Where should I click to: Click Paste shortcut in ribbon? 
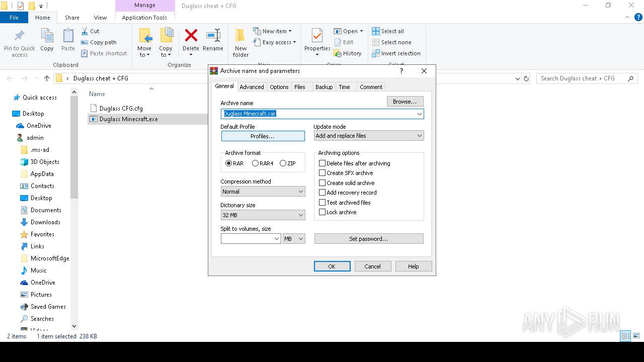pos(104,53)
